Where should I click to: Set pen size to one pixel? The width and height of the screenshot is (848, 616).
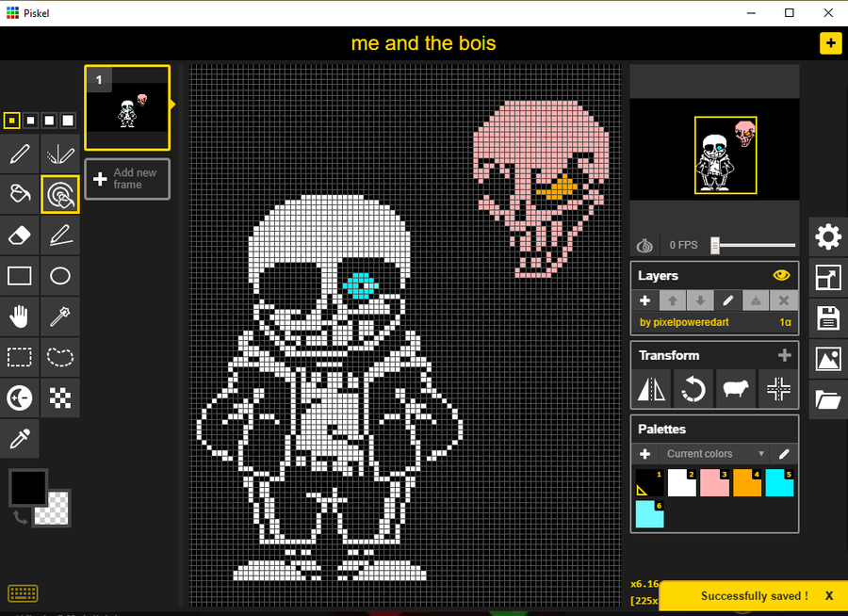[12, 120]
